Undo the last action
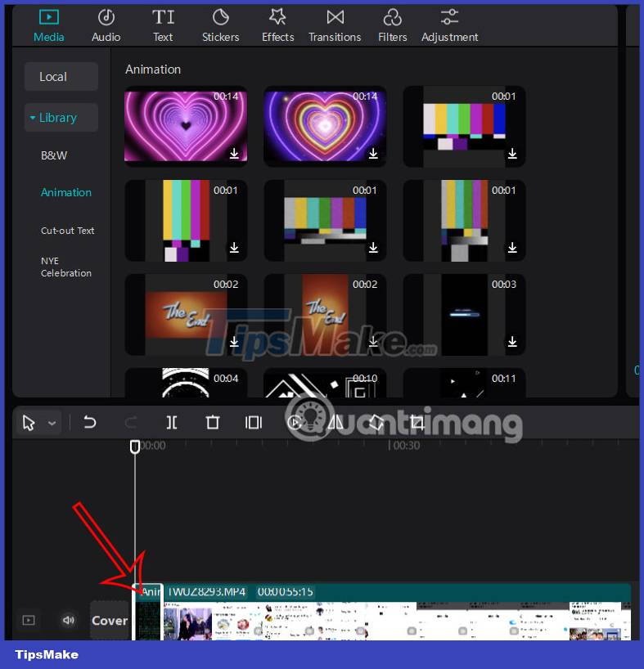 point(90,422)
